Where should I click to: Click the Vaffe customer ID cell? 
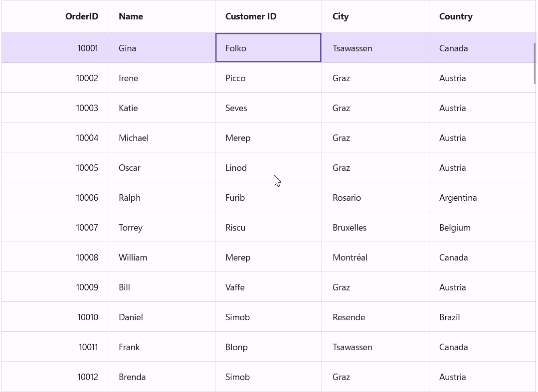click(x=235, y=287)
